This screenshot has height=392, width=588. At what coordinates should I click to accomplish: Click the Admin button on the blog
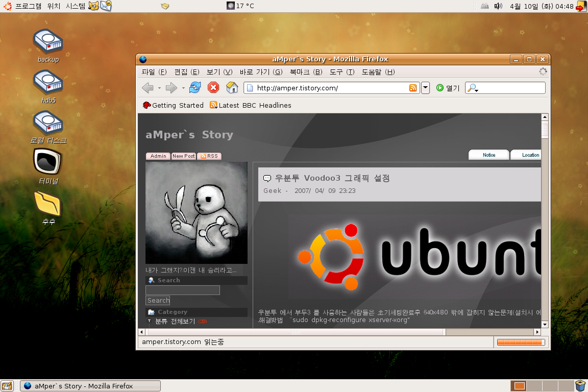(x=158, y=156)
